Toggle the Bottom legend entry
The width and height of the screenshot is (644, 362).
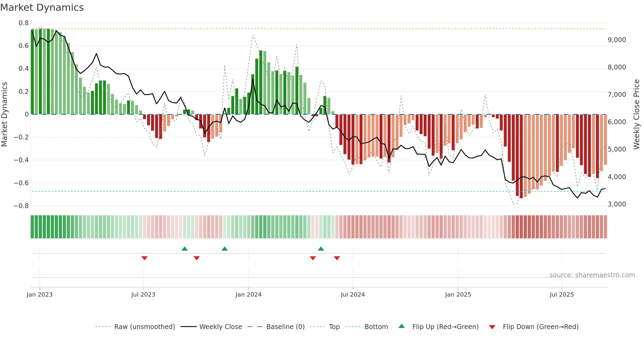point(367,327)
